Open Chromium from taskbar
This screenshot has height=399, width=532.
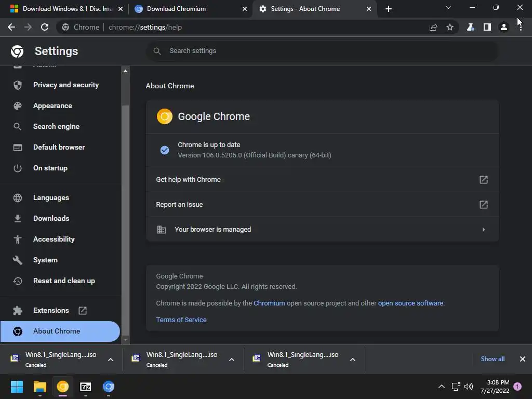click(x=109, y=387)
